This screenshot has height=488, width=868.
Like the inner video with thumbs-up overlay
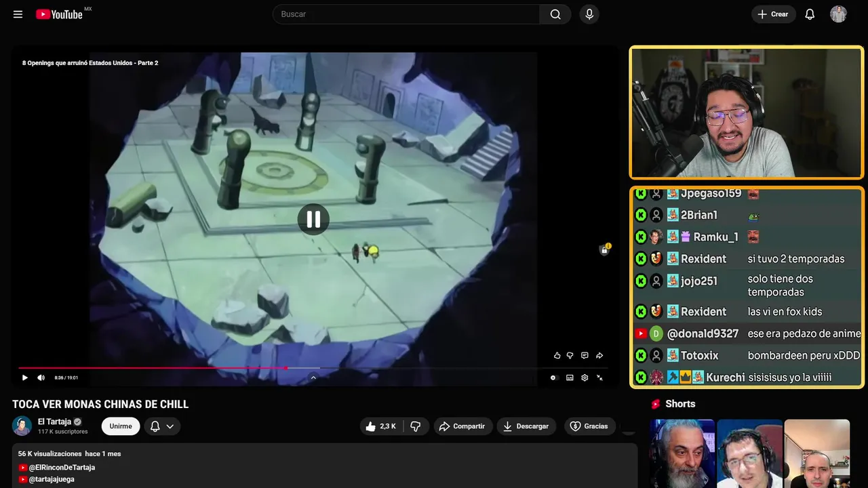tap(557, 355)
